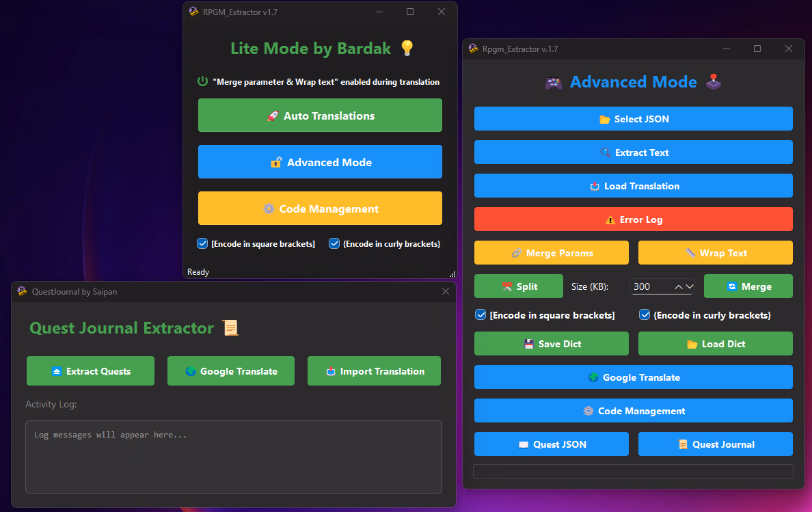Open Advanced Mode from Lite window

click(x=320, y=162)
